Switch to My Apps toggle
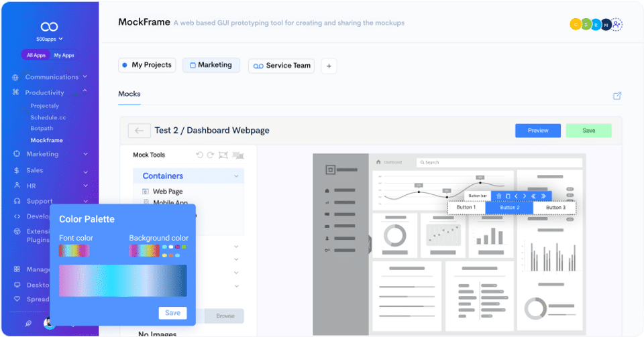644x337 pixels. coord(64,55)
